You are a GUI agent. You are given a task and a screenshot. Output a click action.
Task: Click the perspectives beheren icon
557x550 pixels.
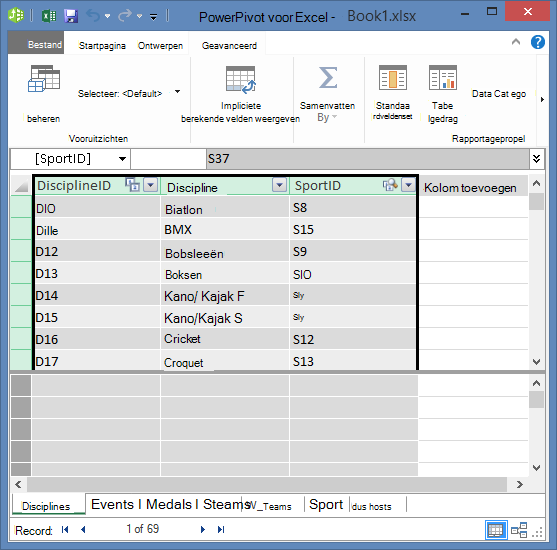coord(44,79)
